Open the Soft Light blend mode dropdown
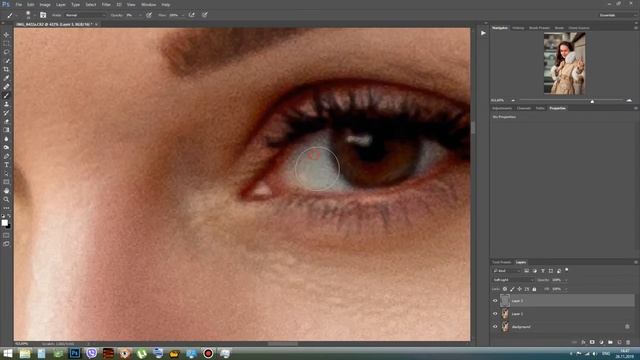 tap(513, 280)
